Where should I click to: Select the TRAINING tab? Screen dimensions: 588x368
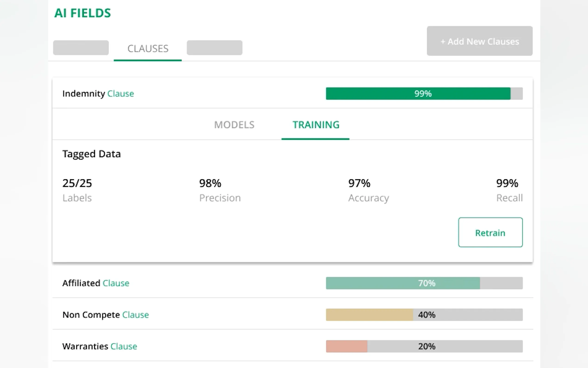[x=316, y=125]
